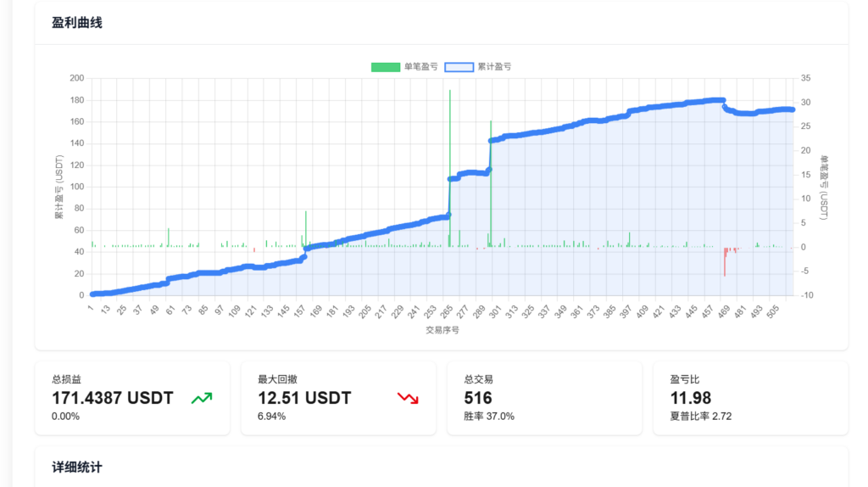The width and height of the screenshot is (868, 487).
Task: Click the green 单笔盈亏 legend swatch
Action: pyautogui.click(x=385, y=66)
